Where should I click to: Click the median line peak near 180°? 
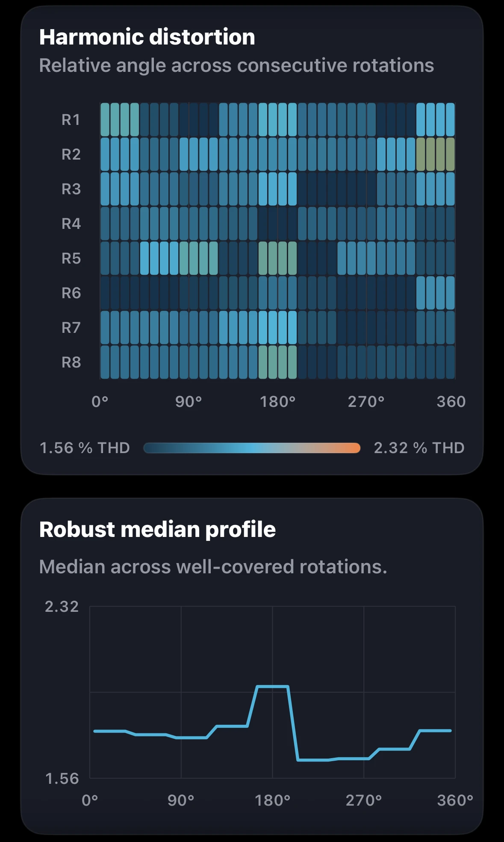pos(273,687)
